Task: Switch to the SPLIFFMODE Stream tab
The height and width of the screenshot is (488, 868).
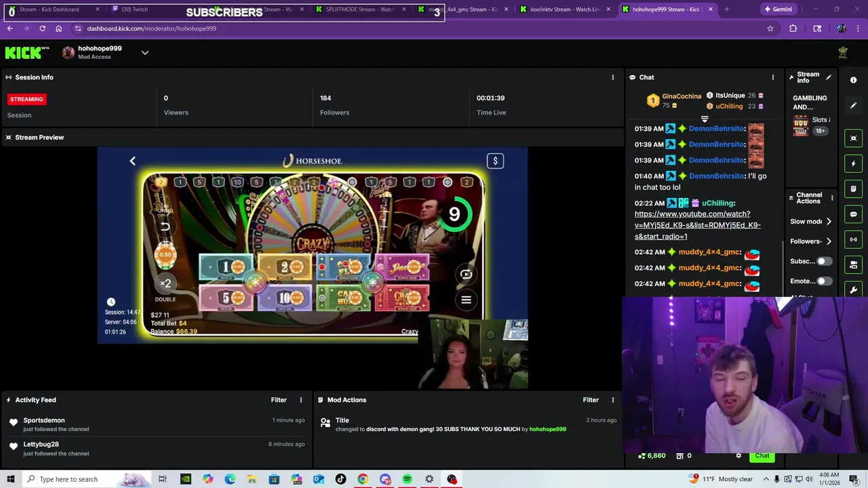Action: (360, 9)
